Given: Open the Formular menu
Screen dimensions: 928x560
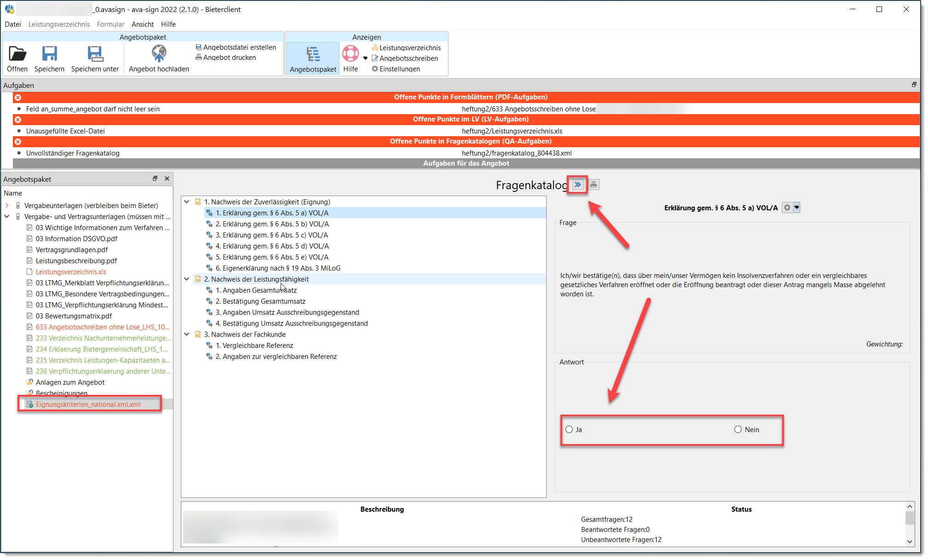Looking at the screenshot, I should pyautogui.click(x=110, y=24).
